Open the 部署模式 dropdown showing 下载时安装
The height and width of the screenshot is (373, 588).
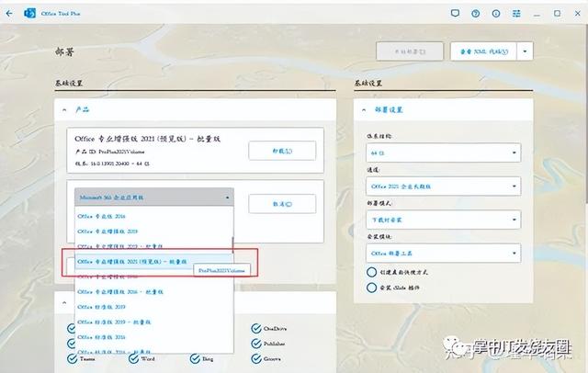tap(443, 220)
